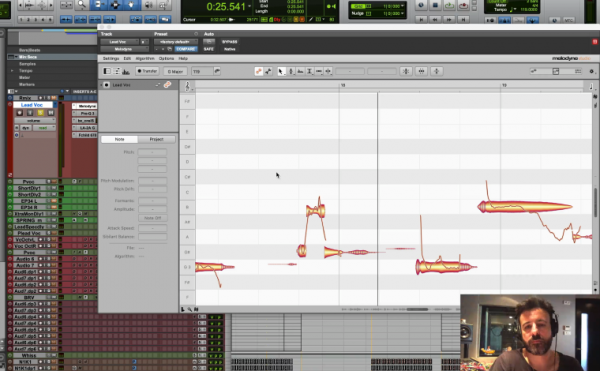Viewport: 600px width, 371px height.
Task: Open the Melodyne gear settings dropdown
Action: 592,71
